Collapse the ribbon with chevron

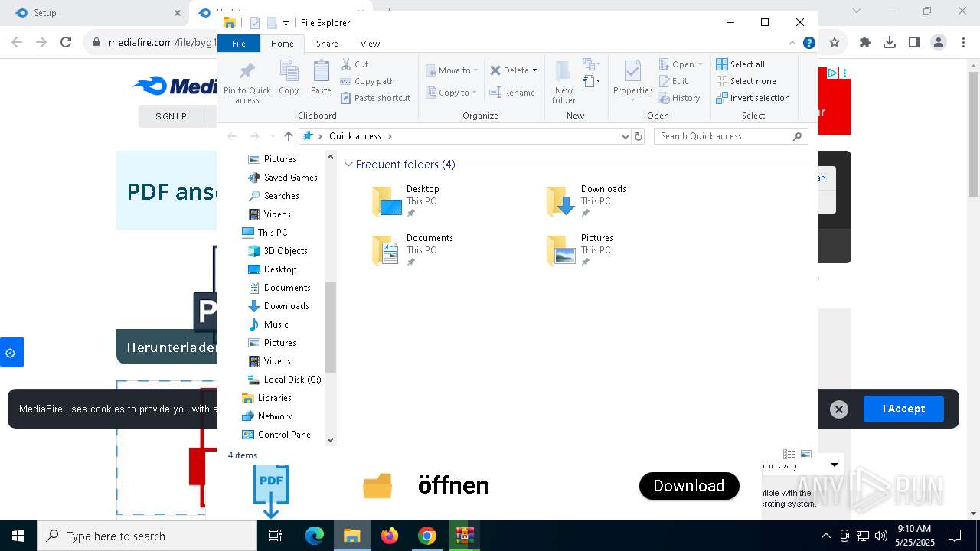coord(792,44)
